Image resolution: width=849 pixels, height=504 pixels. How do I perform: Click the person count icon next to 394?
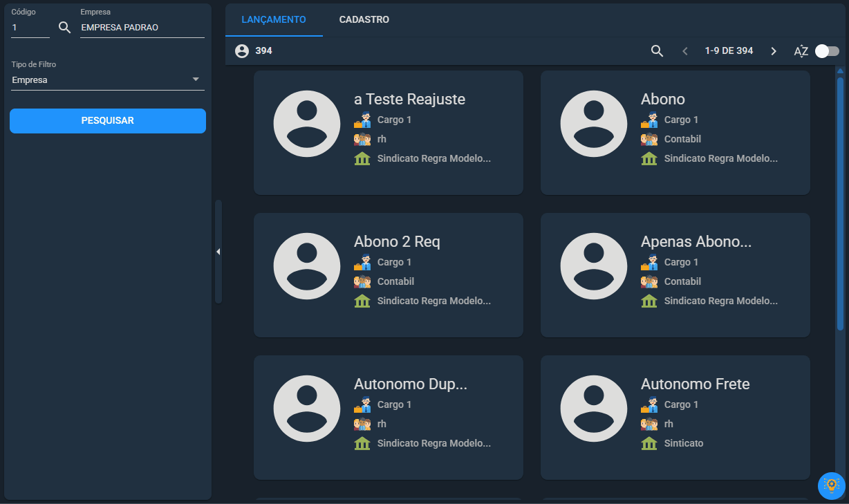(x=241, y=51)
